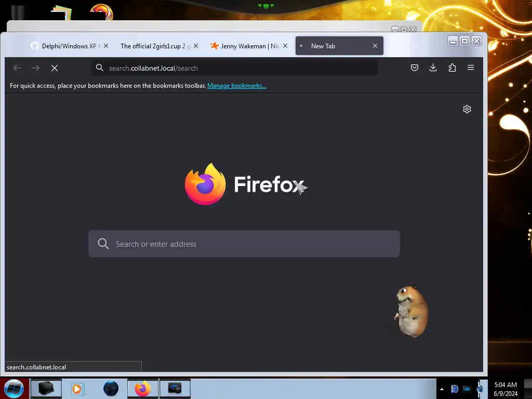The width and height of the screenshot is (532, 399).
Task: Click the hamster desktop pet
Action: pos(411,311)
